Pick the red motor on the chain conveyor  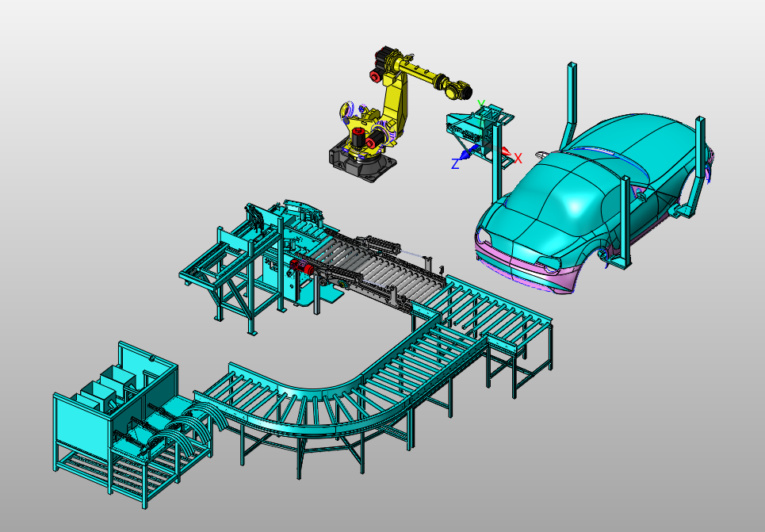coord(302,267)
